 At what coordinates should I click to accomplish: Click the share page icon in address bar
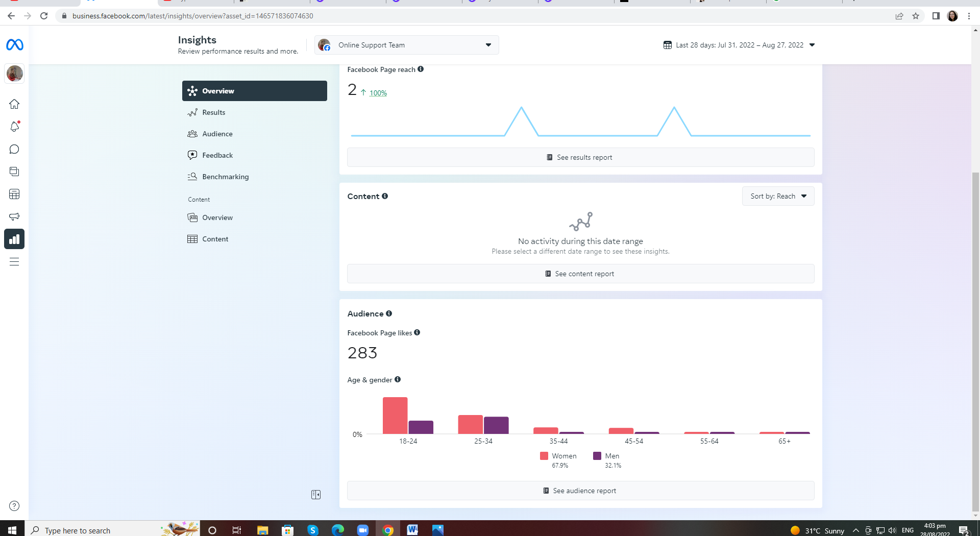coord(899,16)
